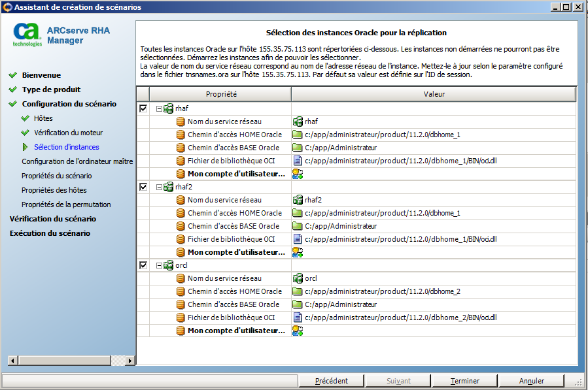Click the CA technologies logo
This screenshot has height=390, width=588.
[x=27, y=35]
